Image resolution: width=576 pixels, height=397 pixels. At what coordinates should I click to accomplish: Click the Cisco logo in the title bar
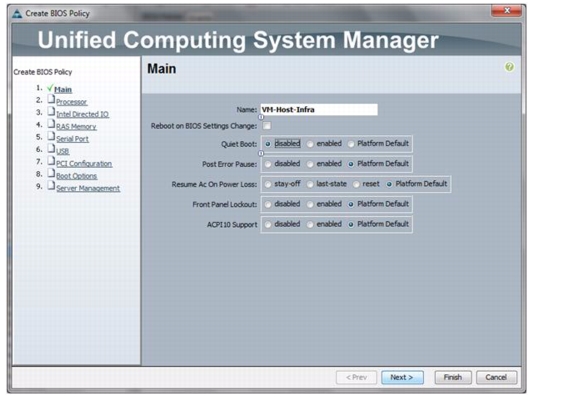pyautogui.click(x=17, y=14)
